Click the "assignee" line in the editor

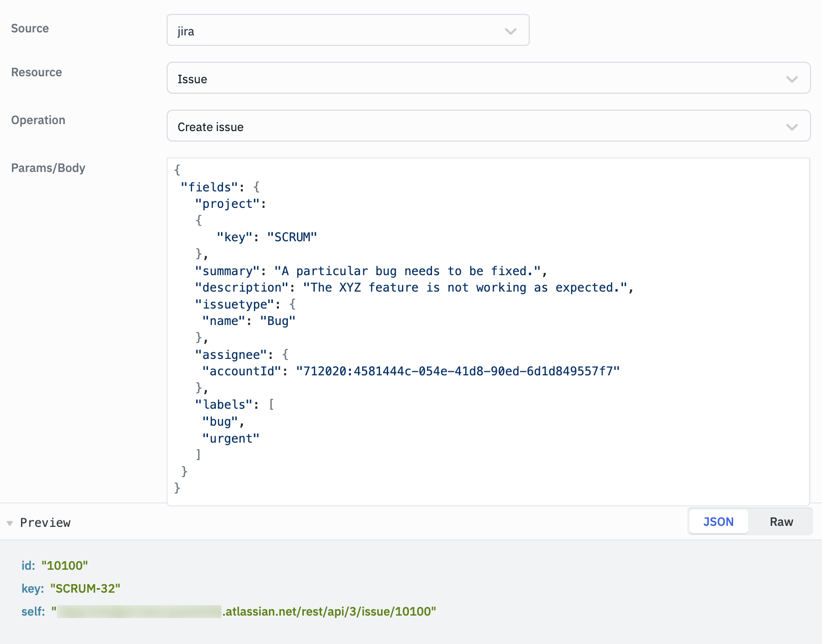(242, 354)
